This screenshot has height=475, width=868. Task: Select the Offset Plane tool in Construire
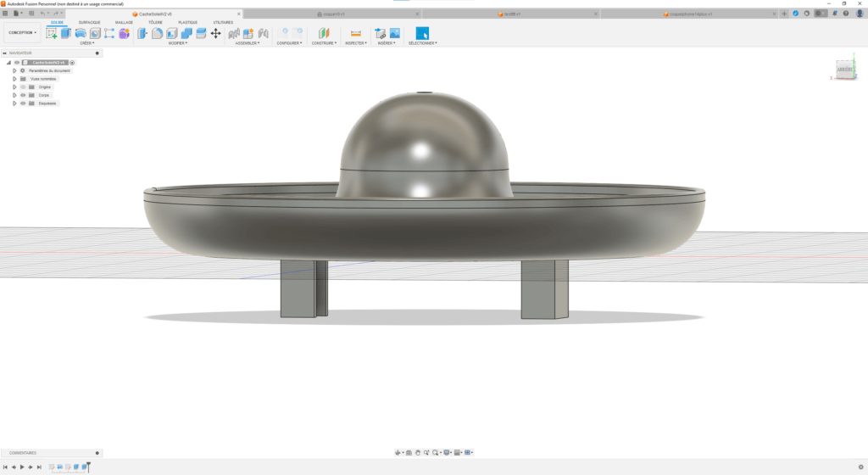(324, 34)
